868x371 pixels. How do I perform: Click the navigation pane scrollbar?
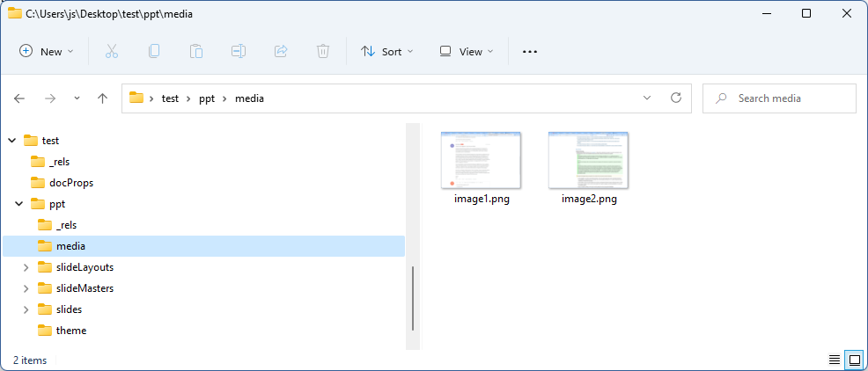coord(413,299)
